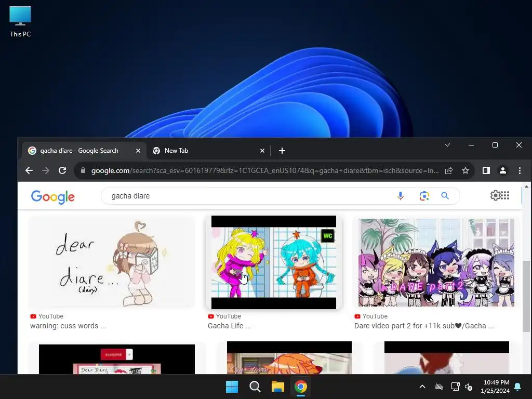
Task: Open a new tab with plus button
Action: (x=282, y=151)
